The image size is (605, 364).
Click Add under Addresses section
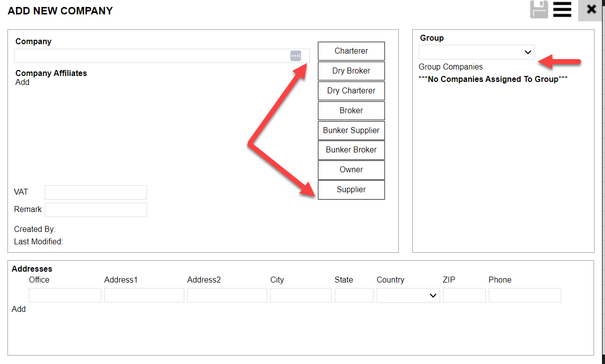point(19,309)
